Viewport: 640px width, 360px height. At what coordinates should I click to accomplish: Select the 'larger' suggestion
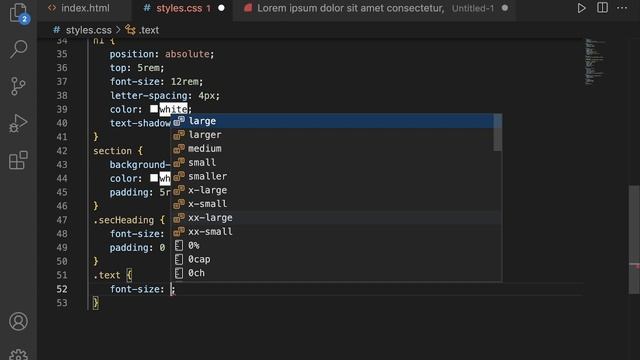tap(332, 135)
